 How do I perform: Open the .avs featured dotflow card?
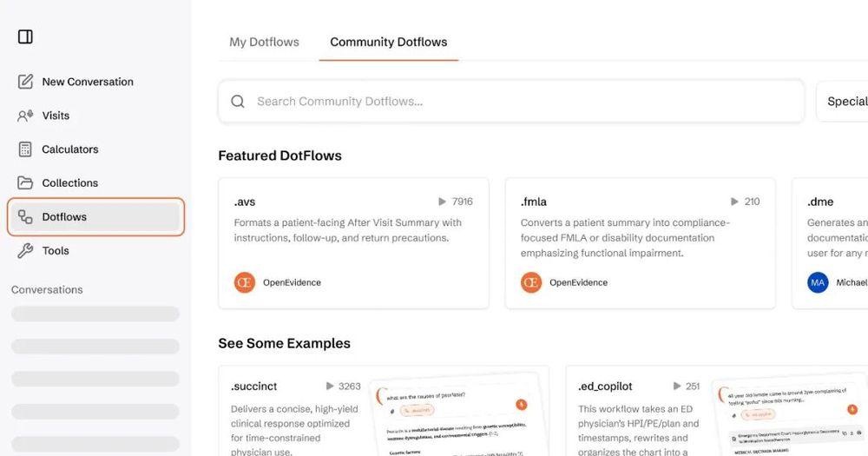(353, 242)
